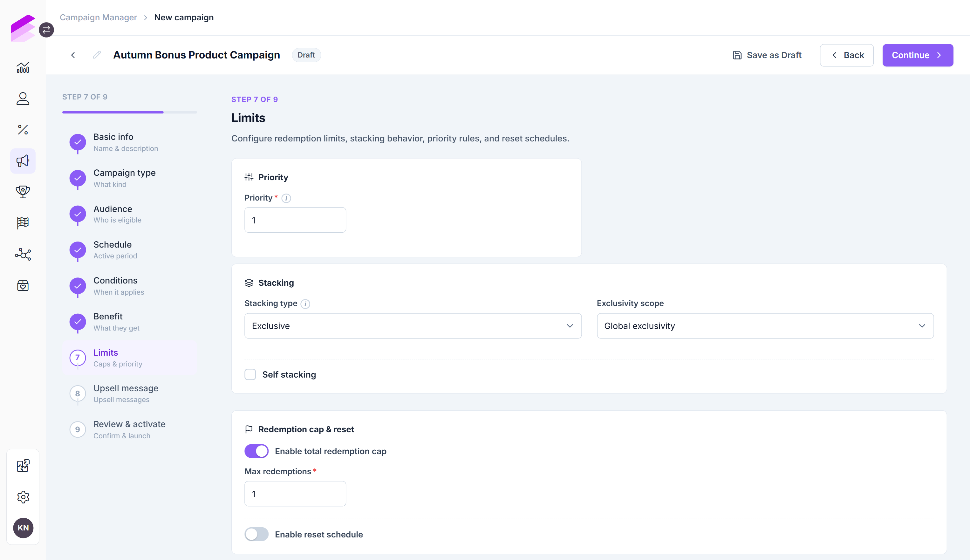Click the back chevron beside campaign title
Screen dimensions: 970x560
(x=73, y=55)
